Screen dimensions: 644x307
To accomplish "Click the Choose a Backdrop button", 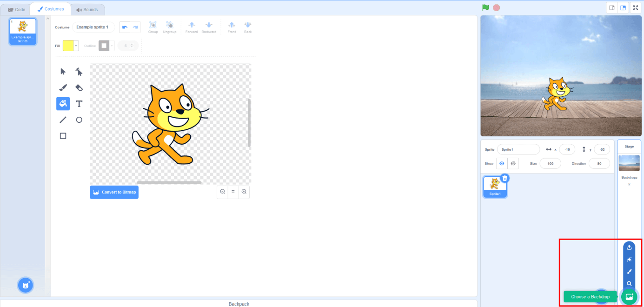I will coord(590,296).
